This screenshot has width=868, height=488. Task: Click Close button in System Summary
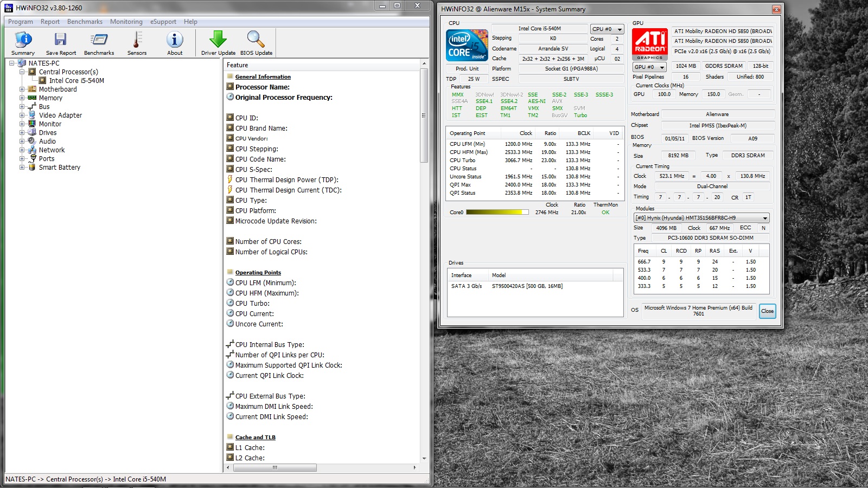[767, 311]
